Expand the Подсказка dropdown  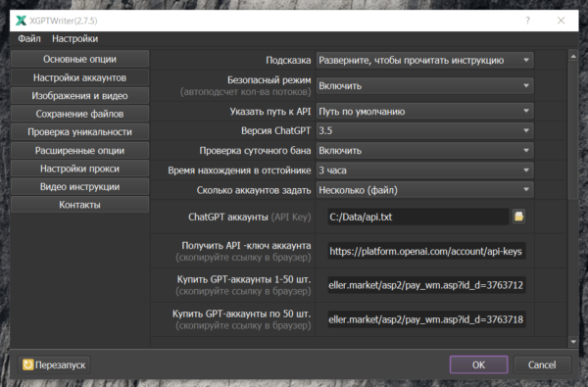(425, 60)
